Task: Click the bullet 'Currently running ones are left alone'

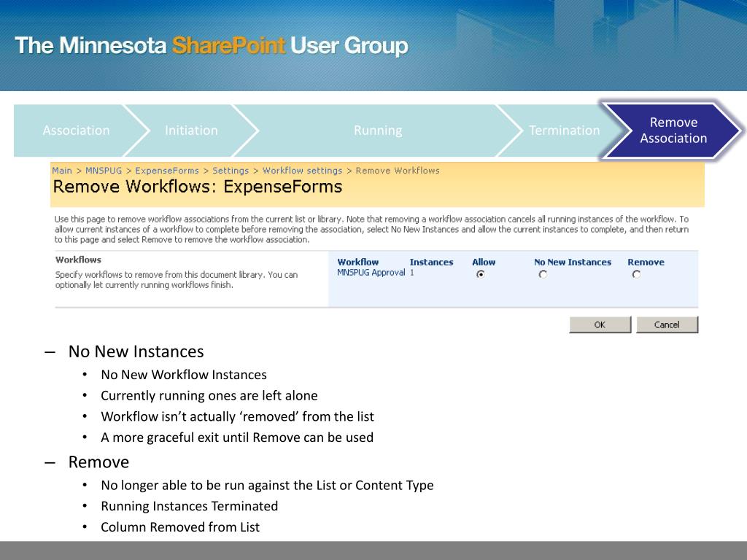Action: point(209,396)
